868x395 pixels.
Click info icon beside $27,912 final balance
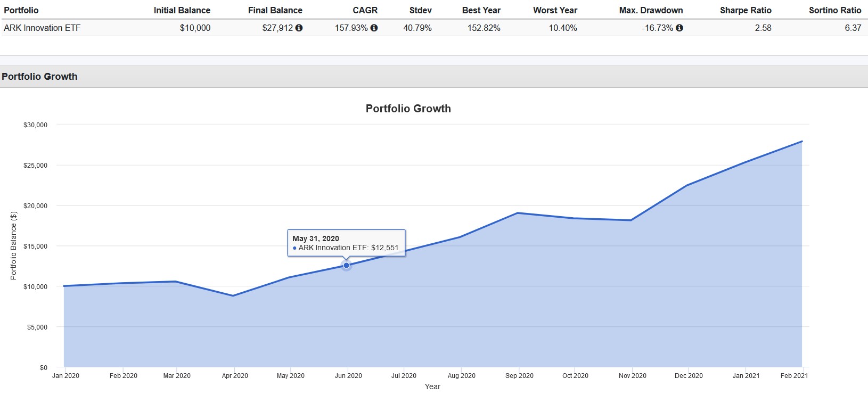coord(299,28)
